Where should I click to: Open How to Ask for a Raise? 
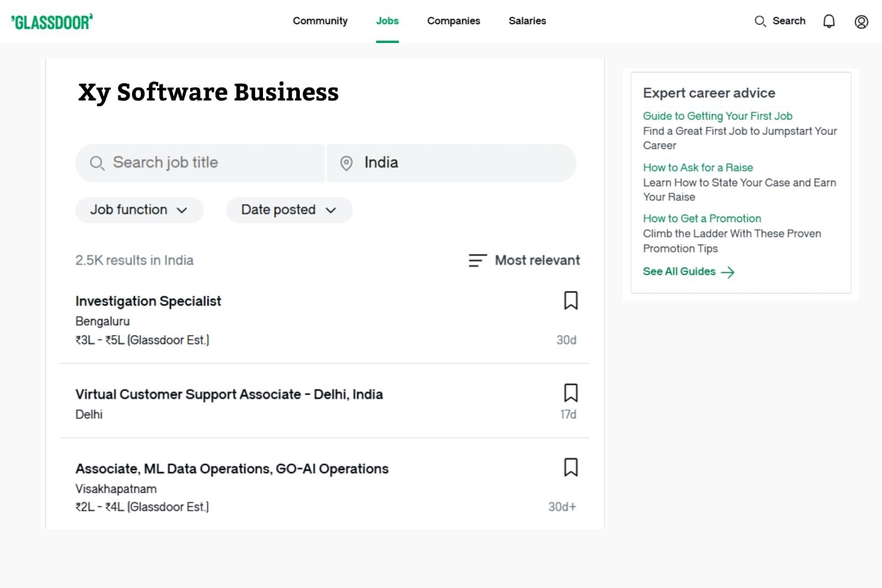click(x=698, y=168)
